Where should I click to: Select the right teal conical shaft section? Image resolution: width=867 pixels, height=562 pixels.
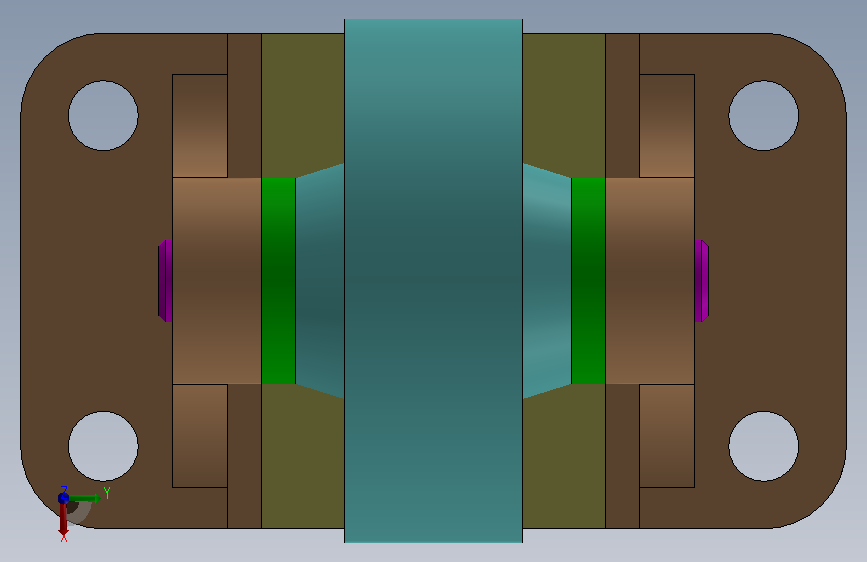click(547, 281)
